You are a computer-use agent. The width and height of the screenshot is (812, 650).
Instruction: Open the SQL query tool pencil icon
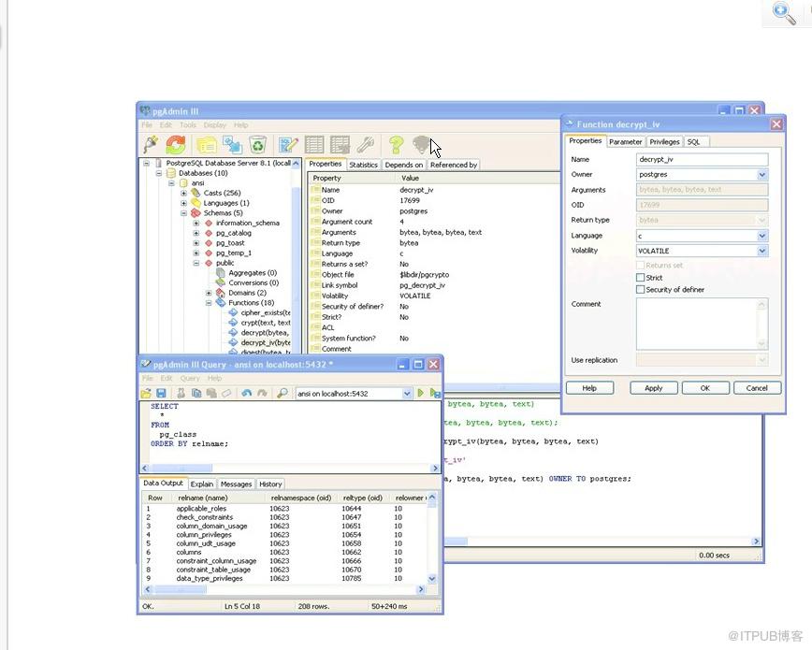(x=288, y=145)
